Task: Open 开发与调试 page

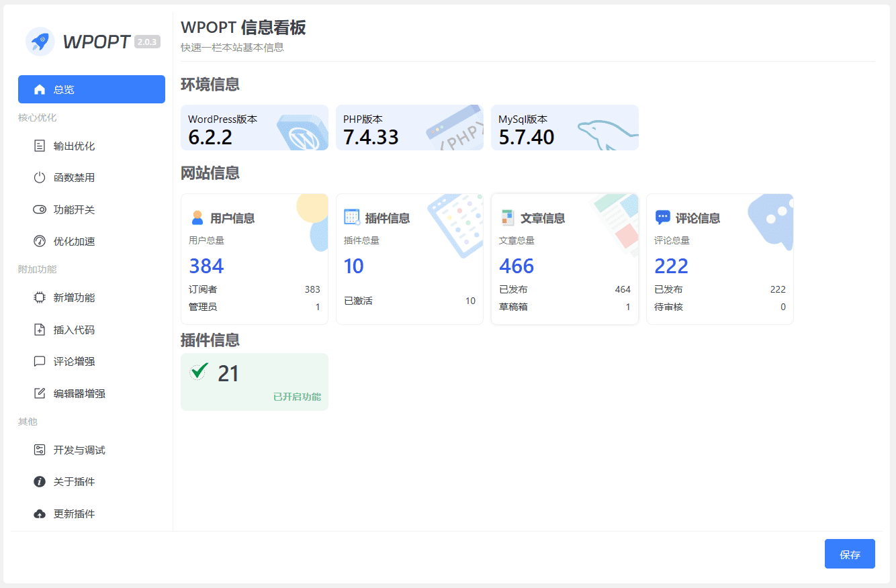Action: [91, 450]
